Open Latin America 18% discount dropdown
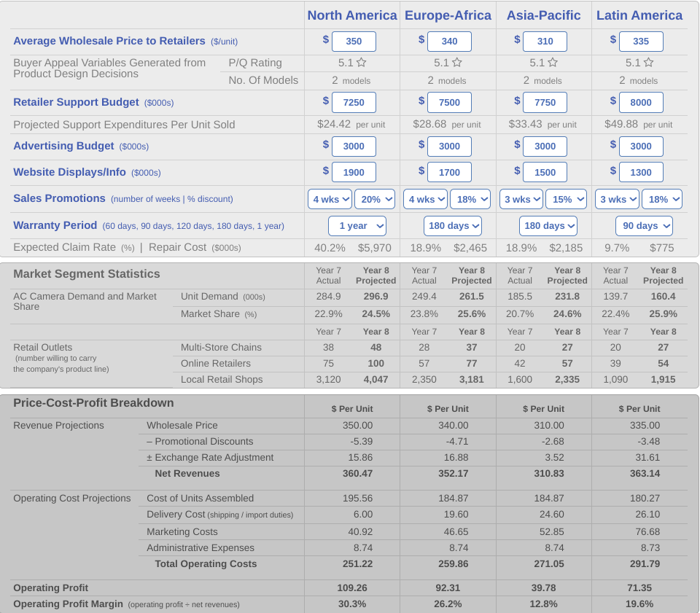The height and width of the screenshot is (613, 700). click(x=662, y=199)
